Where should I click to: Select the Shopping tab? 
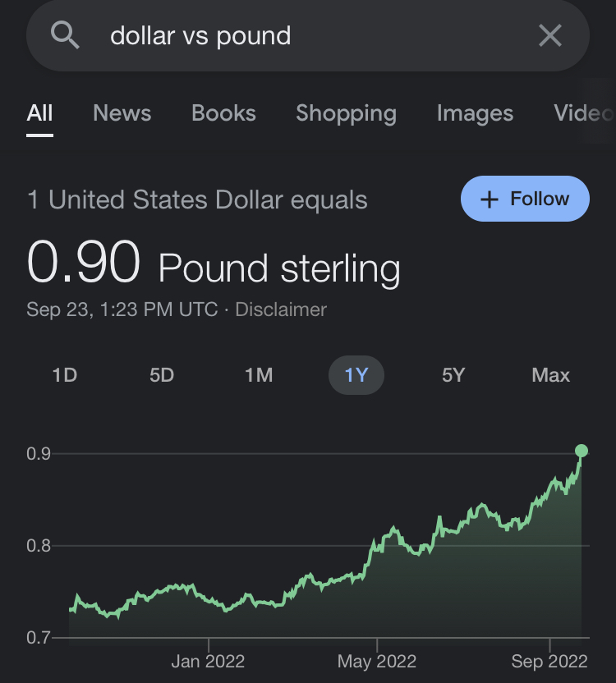coord(346,113)
